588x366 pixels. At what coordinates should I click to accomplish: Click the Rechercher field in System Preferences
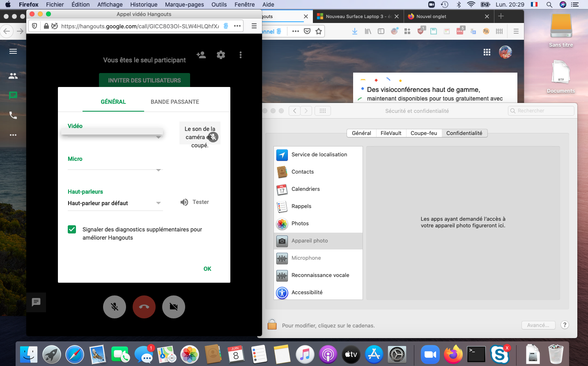tap(541, 111)
